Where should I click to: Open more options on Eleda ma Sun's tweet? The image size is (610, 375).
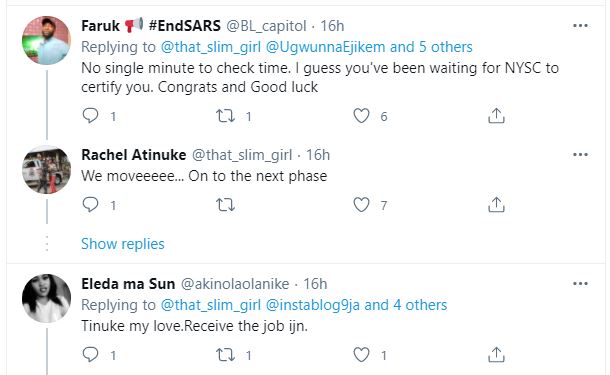point(580,283)
